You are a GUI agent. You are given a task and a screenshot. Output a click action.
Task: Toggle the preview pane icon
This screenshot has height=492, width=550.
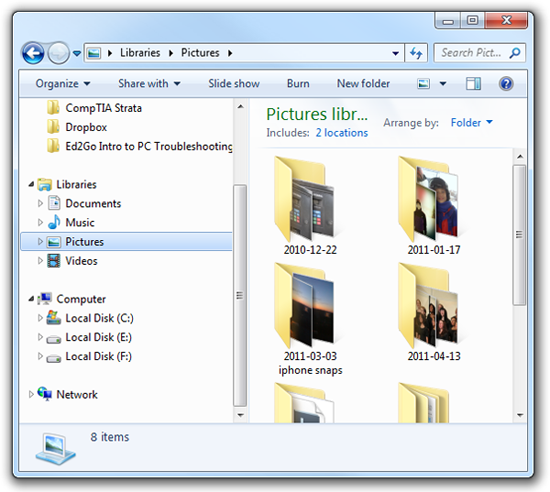click(x=473, y=84)
